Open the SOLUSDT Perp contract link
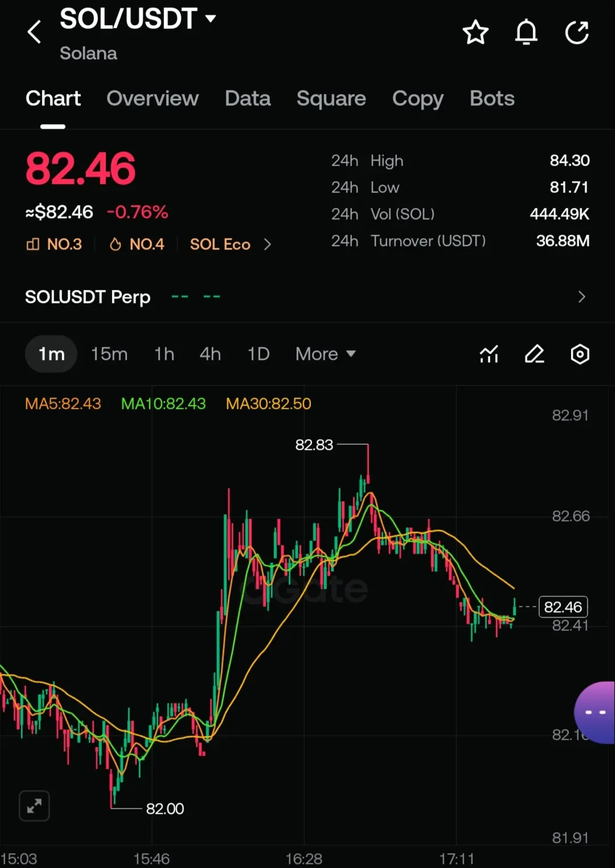The height and width of the screenshot is (868, 615). (88, 297)
